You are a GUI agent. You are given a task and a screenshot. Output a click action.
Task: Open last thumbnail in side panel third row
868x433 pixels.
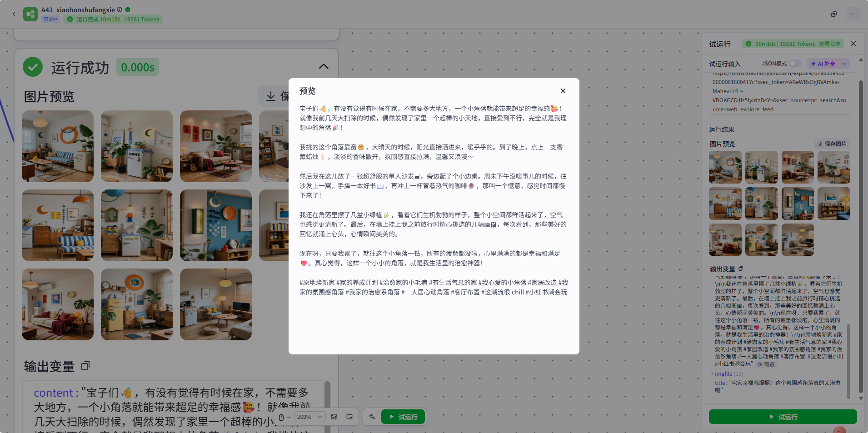[x=798, y=239]
